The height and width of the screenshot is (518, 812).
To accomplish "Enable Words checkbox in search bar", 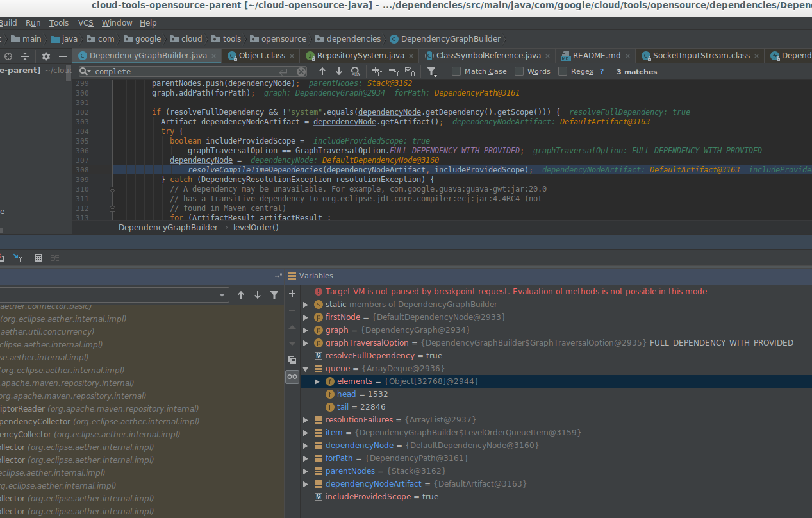I will tap(519, 71).
